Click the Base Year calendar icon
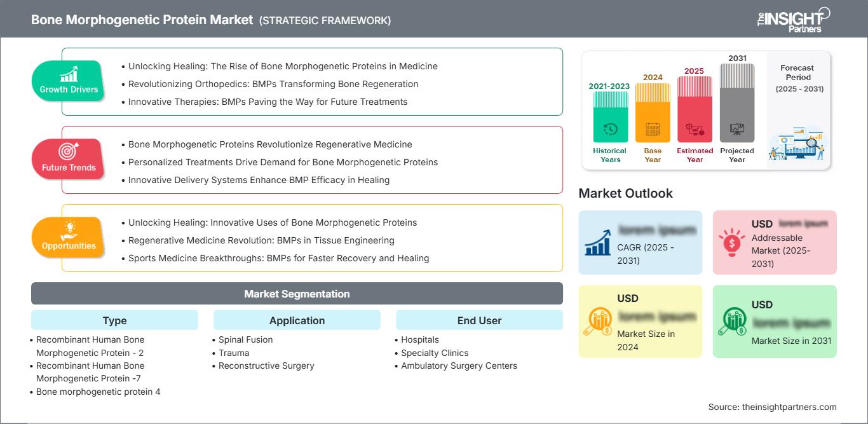868x424 pixels. click(653, 129)
